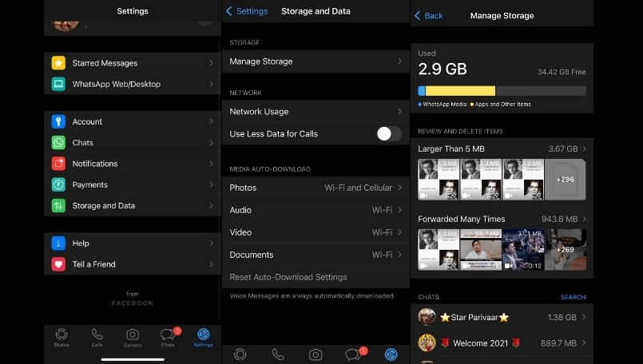Tap the Tell a Friend heart icon
643x364 pixels.
(58, 264)
